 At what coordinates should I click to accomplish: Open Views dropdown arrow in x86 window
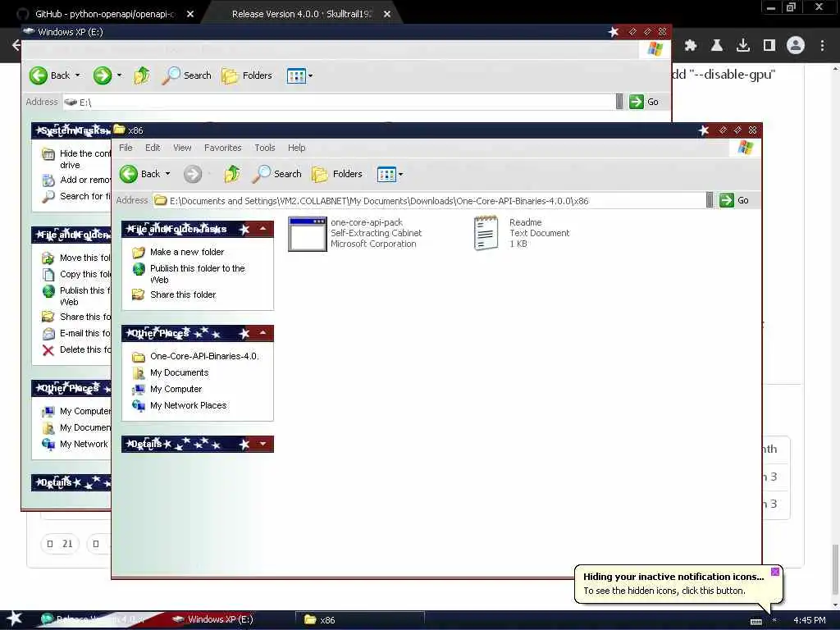point(400,175)
